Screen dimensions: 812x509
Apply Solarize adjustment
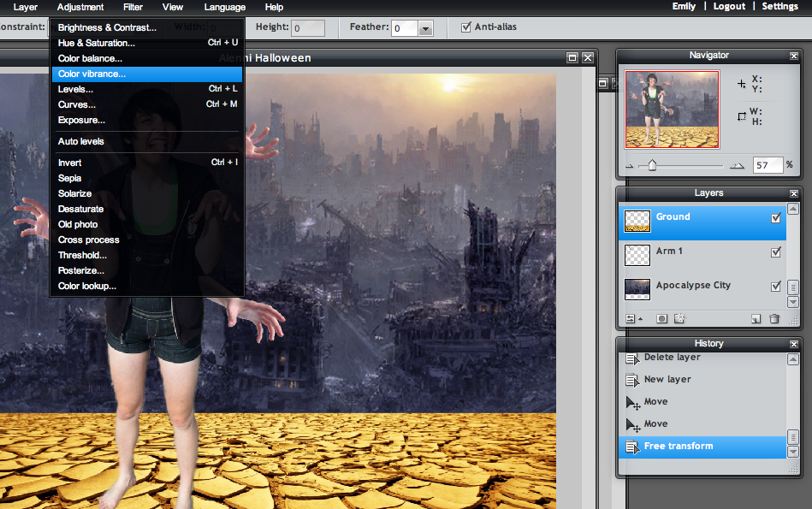(x=147, y=193)
